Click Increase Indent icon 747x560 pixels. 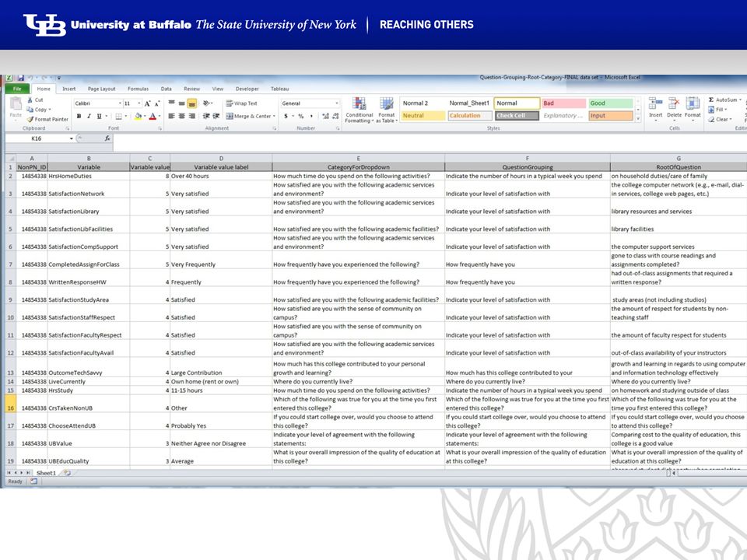coord(216,116)
